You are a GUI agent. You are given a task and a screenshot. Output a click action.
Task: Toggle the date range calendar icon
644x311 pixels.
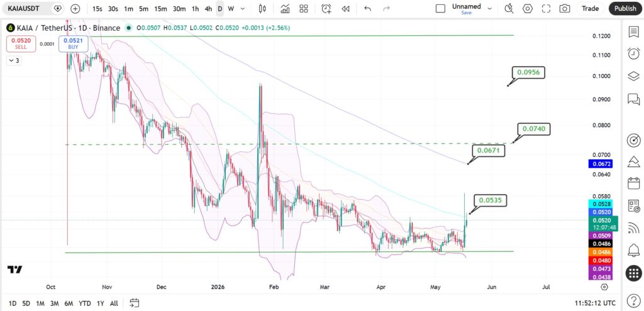pos(135,303)
